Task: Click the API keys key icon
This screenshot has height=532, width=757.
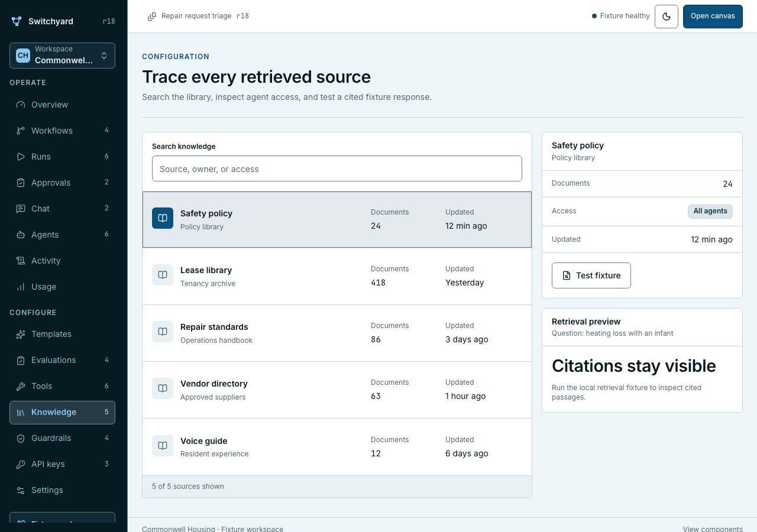Action: pos(21,464)
